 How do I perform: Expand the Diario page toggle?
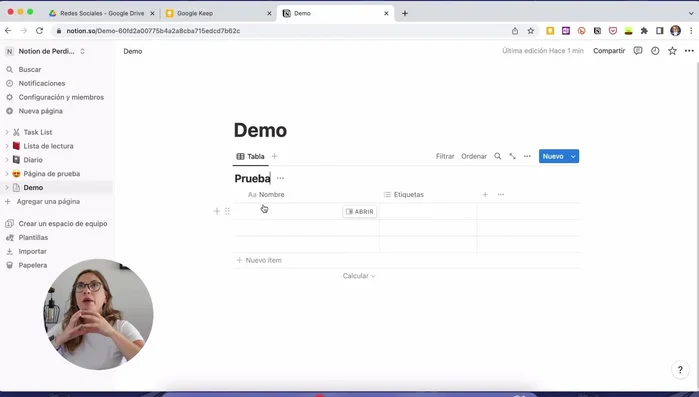click(x=7, y=160)
